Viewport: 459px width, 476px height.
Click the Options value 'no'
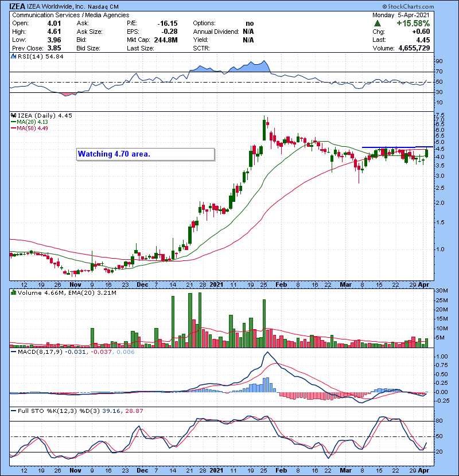(250, 24)
